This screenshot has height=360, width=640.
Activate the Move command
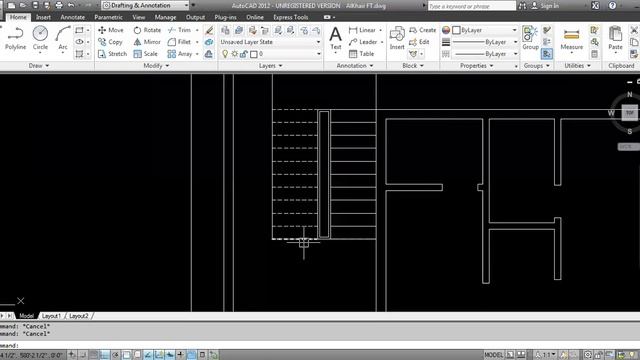pos(111,30)
